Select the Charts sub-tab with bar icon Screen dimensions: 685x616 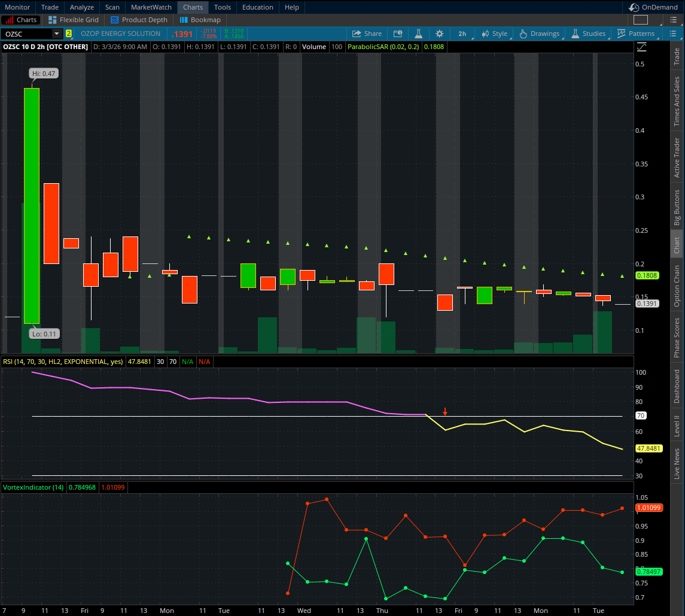click(x=21, y=20)
